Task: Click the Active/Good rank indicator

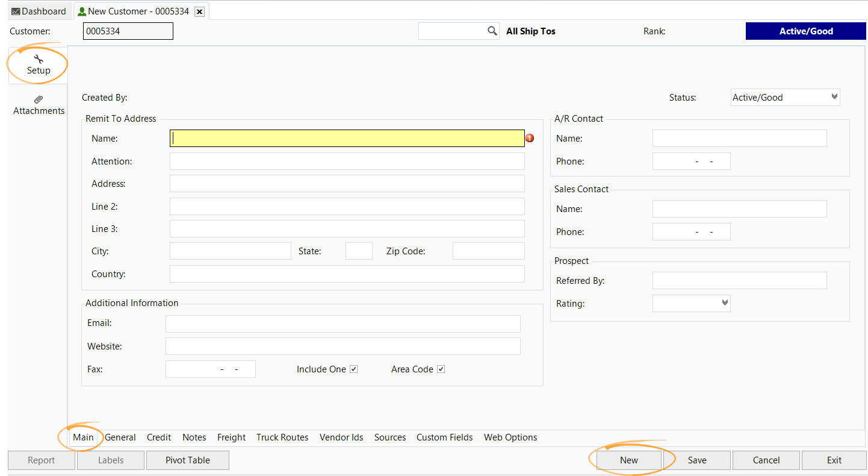Action: point(806,31)
